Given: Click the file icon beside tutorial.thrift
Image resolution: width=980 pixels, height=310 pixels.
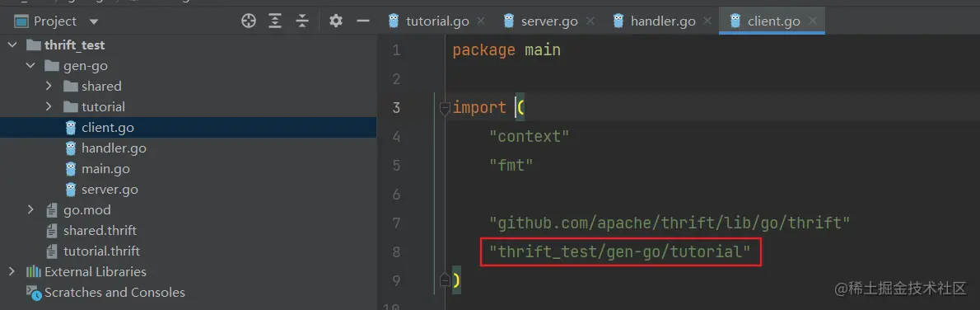Looking at the screenshot, I should pyautogui.click(x=52, y=251).
